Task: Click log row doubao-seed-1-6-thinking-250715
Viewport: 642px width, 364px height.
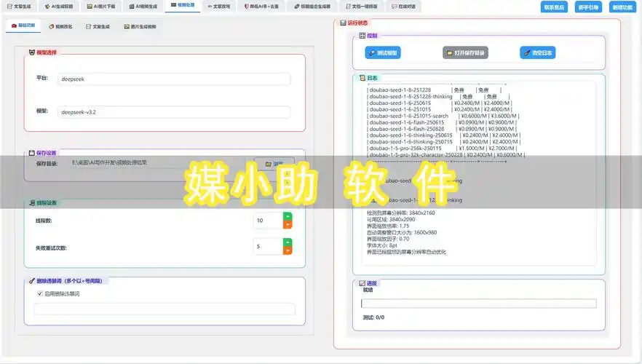Action: click(444, 142)
